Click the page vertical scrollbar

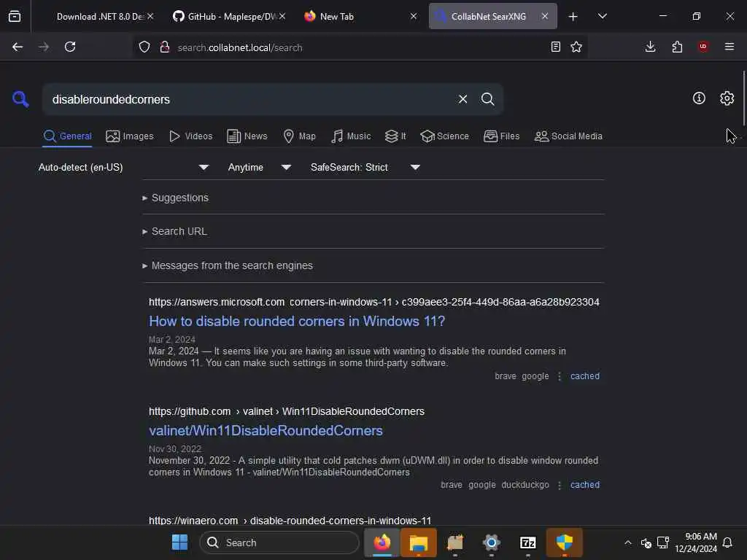point(743,98)
